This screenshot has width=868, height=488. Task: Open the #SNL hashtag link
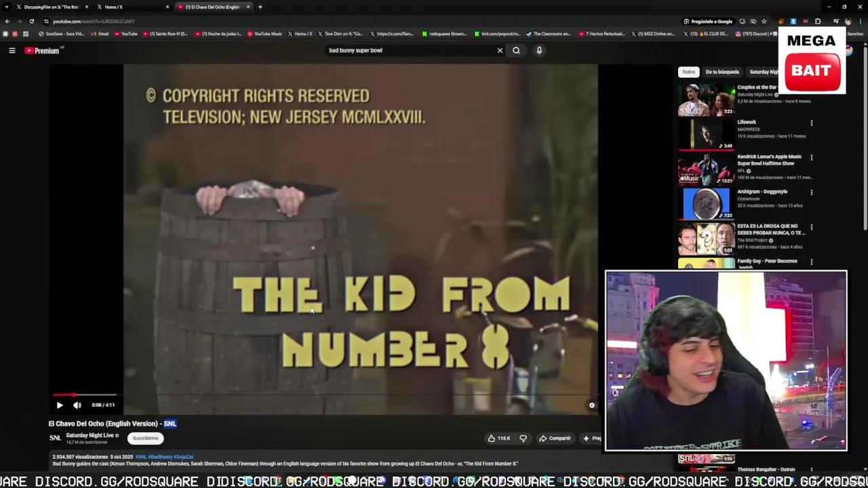[140, 457]
